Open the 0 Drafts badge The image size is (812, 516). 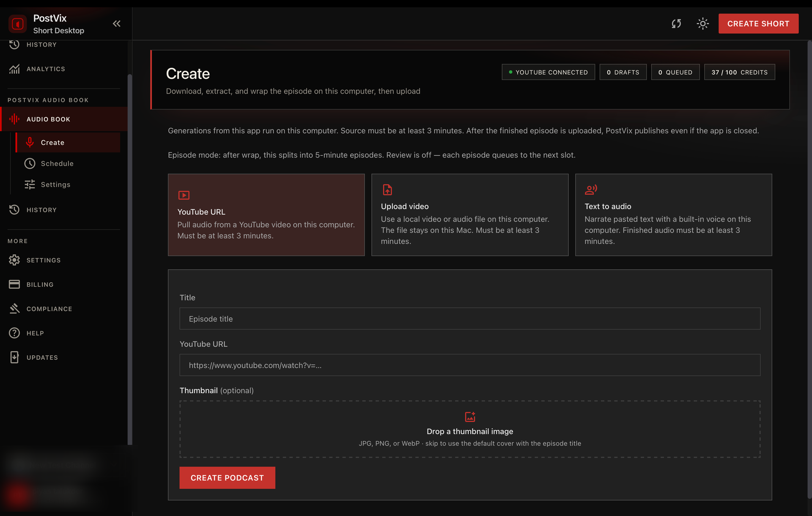[623, 72]
